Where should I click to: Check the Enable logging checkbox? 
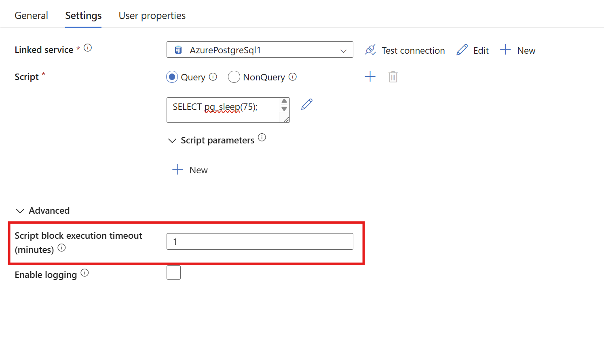click(x=173, y=273)
